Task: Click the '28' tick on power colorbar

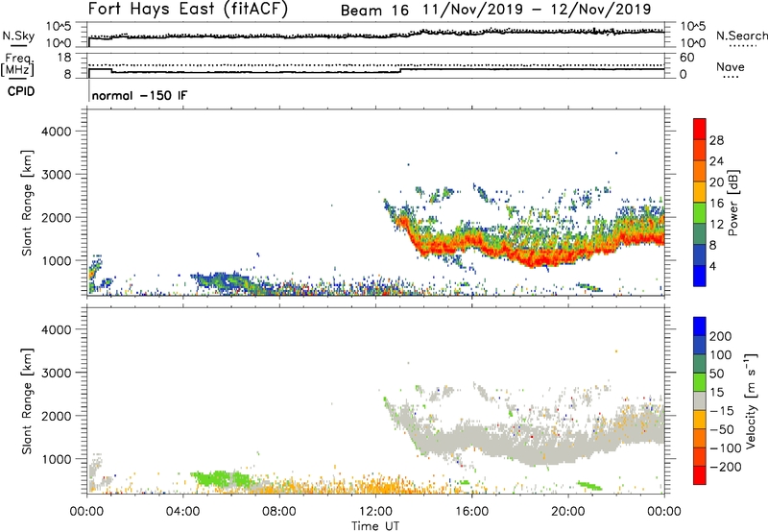Action: 716,140
